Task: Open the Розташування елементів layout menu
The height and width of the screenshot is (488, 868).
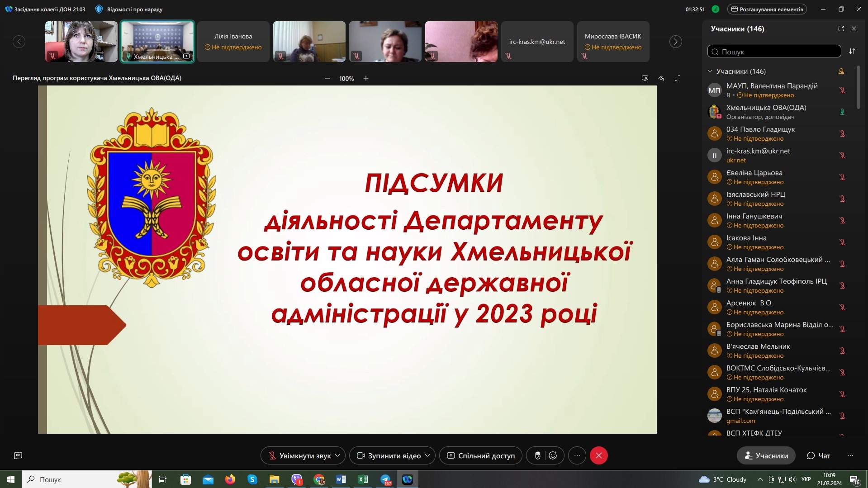Action: (x=767, y=9)
